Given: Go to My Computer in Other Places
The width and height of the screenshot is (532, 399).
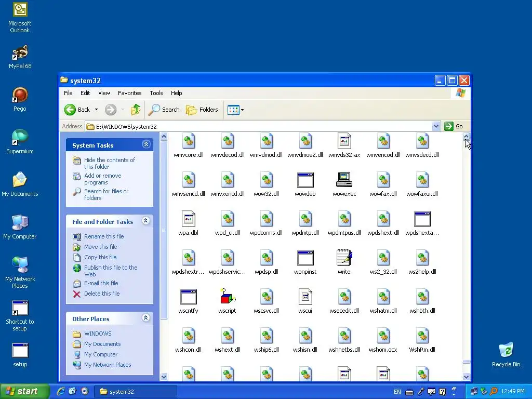Looking at the screenshot, I should (101, 354).
